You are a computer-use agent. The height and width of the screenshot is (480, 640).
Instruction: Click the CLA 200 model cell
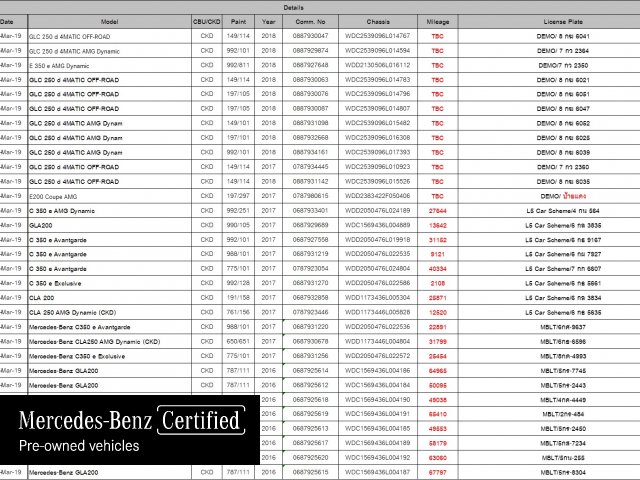point(109,298)
